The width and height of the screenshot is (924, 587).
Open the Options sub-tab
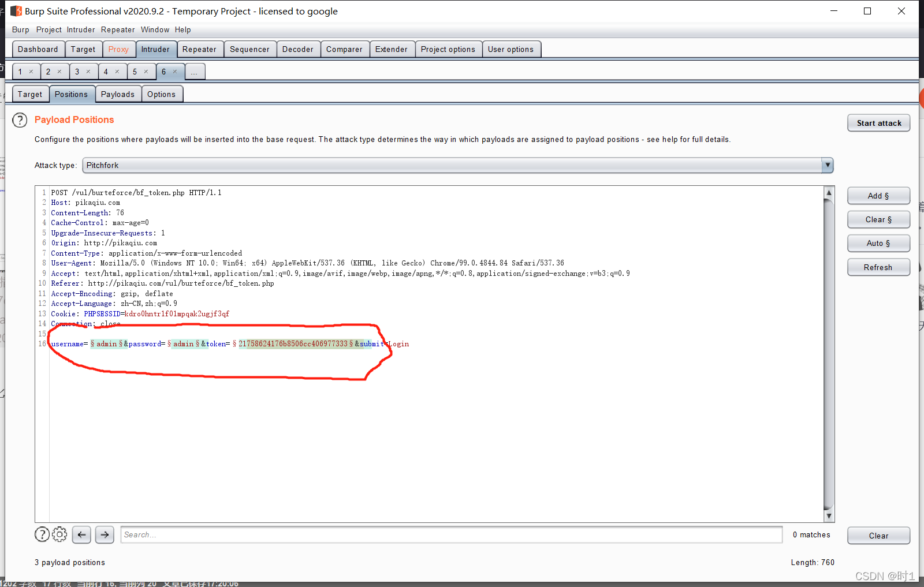pyautogui.click(x=161, y=94)
